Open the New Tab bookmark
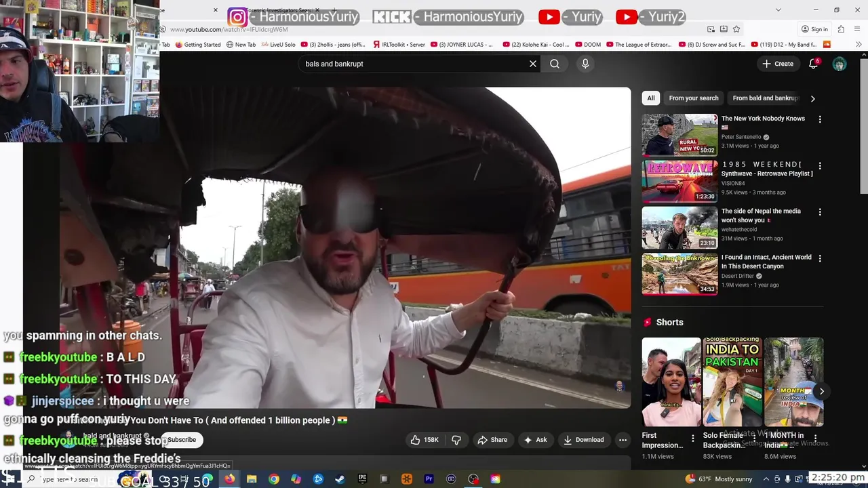 point(241,45)
